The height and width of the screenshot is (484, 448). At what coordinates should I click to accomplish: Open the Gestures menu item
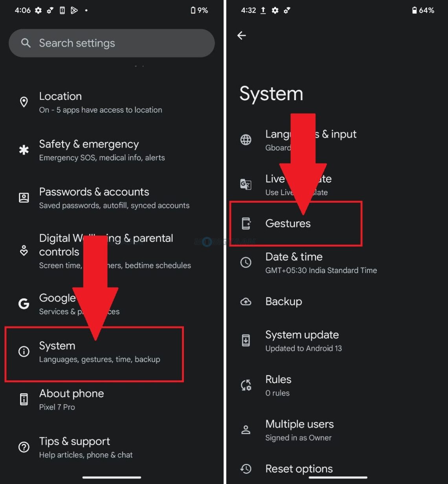[x=288, y=224]
